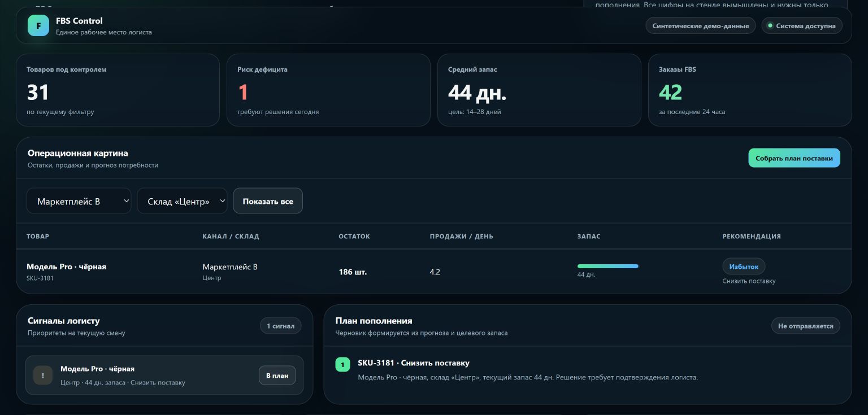
Task: Click the Операционная картина heading
Action: (x=78, y=153)
